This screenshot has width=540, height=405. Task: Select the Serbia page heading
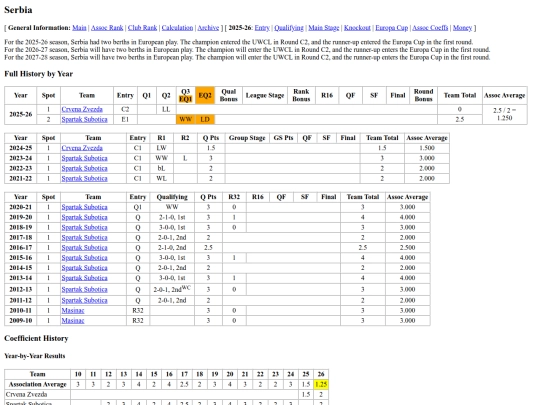pyautogui.click(x=18, y=10)
